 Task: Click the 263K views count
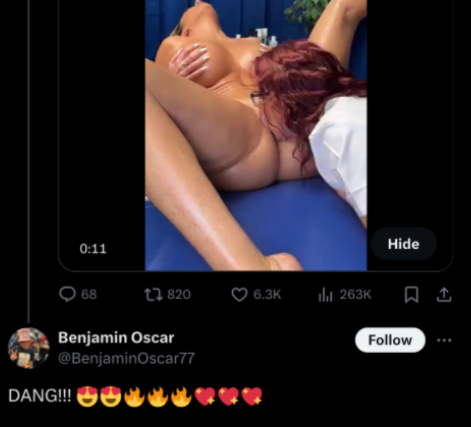point(356,295)
